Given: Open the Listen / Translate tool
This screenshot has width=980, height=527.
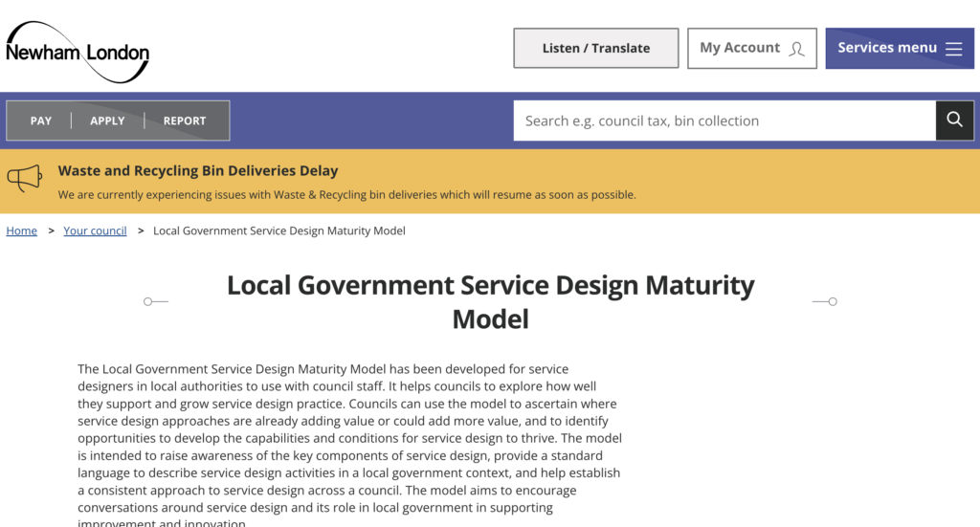Looking at the screenshot, I should tap(595, 48).
